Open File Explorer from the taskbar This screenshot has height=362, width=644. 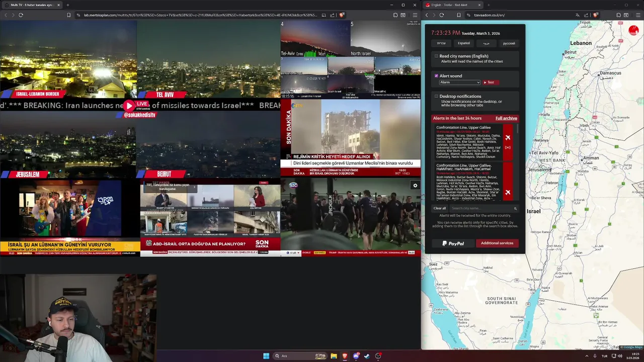(x=334, y=356)
